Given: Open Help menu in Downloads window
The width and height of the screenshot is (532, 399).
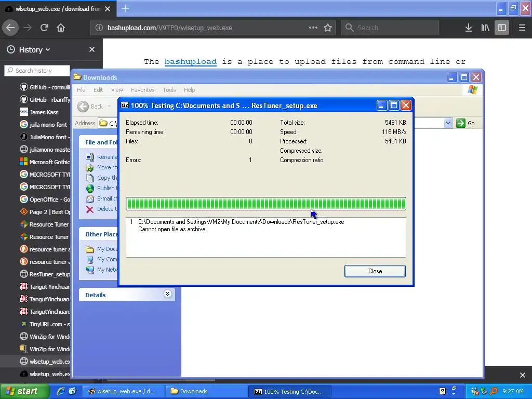Looking at the screenshot, I should (189, 90).
